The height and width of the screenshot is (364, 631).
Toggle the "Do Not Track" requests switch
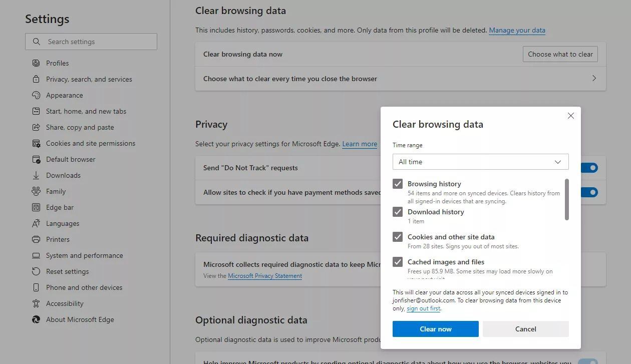point(590,168)
